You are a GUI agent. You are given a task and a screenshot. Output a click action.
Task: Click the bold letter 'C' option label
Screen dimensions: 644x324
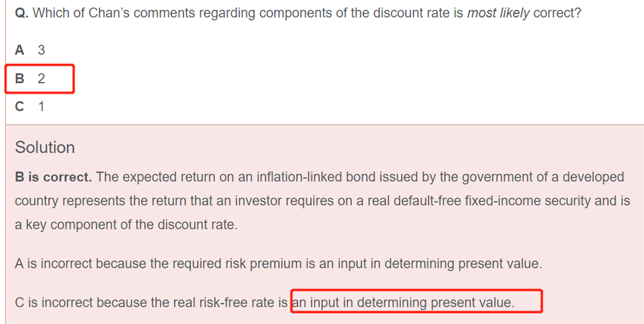pos(20,106)
